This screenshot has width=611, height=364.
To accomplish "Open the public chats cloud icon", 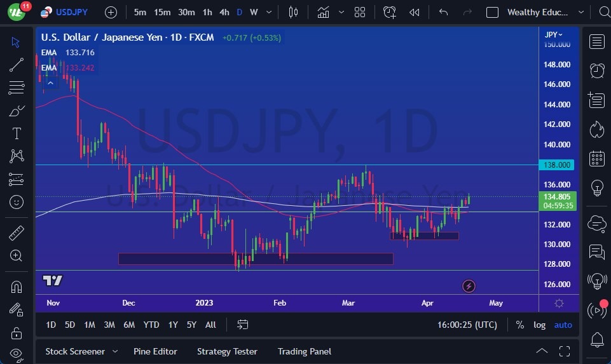I will (596, 224).
